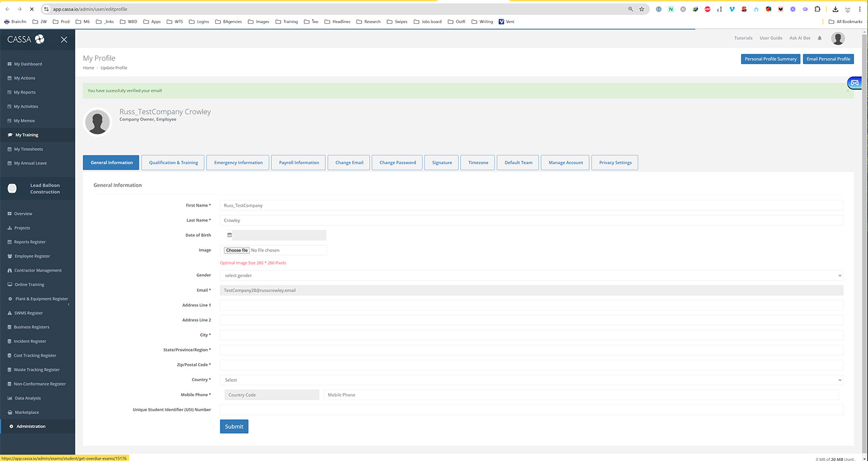Open the Manage Account tab
Viewport: 868px width, 461px height.
[x=566, y=163]
